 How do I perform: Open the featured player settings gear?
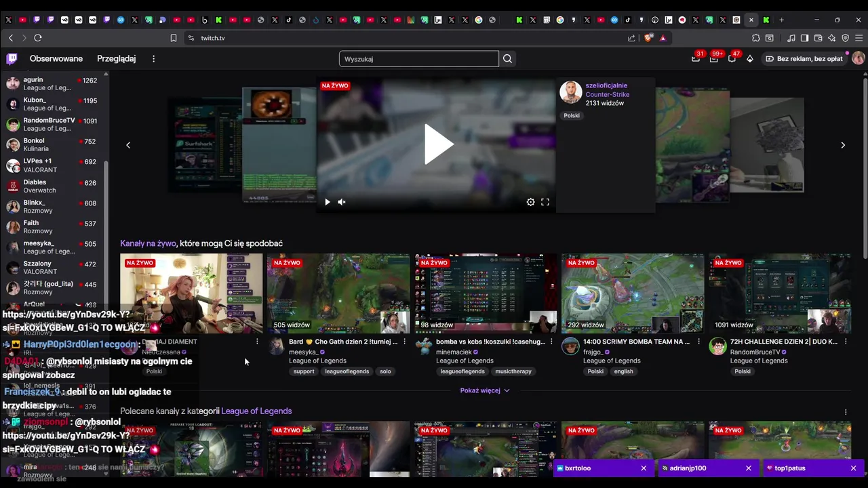point(530,202)
